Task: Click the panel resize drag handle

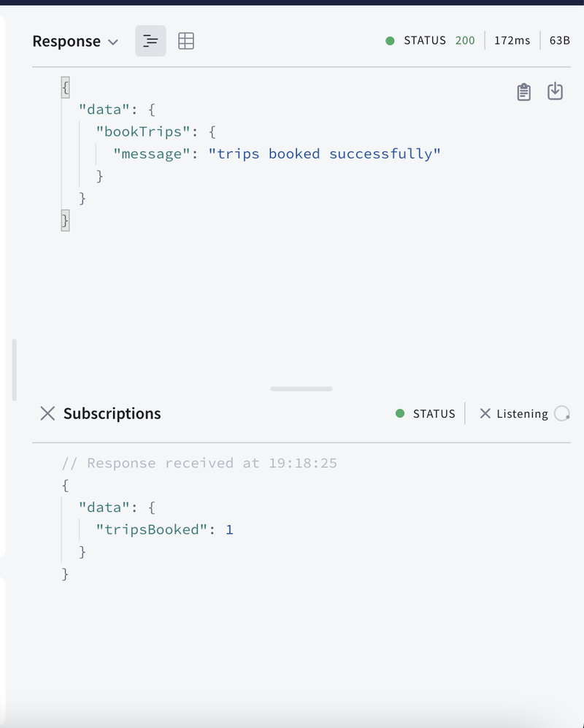Action: pyautogui.click(x=301, y=389)
